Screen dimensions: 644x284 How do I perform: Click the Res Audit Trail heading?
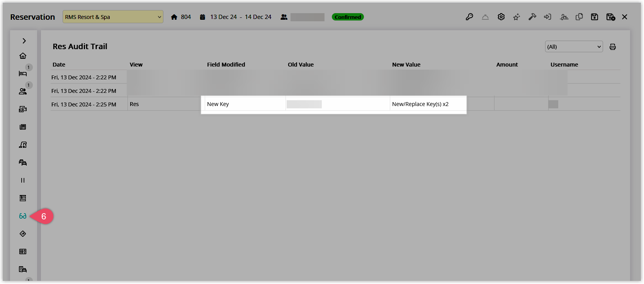pyautogui.click(x=80, y=46)
